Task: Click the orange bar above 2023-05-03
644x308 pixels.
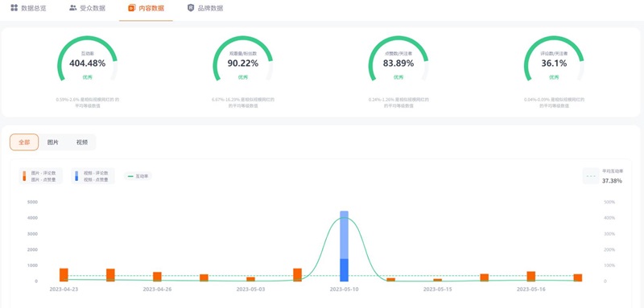Action: 250,279
